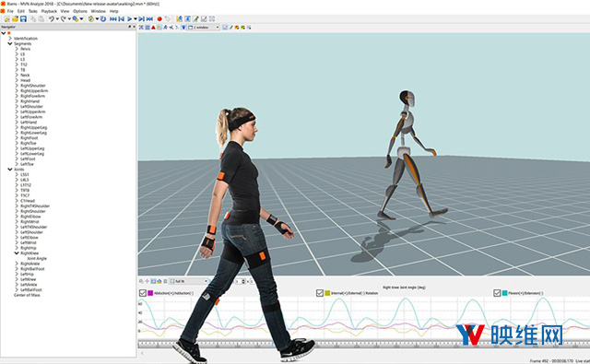Select the T12 segment
Viewport: 590px width, 364px height.
pyautogui.click(x=24, y=65)
